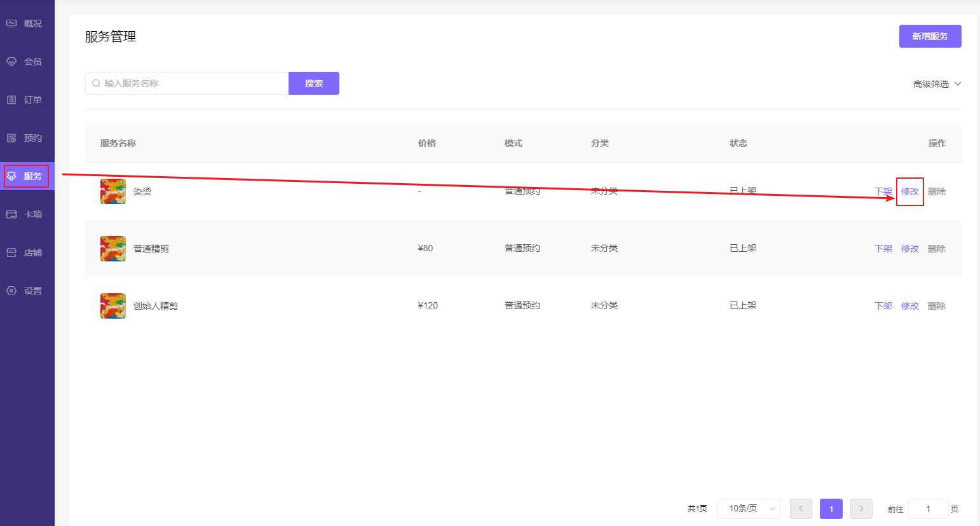Open the 10条/页 page size dropdown
The image size is (980, 526).
[x=749, y=509]
